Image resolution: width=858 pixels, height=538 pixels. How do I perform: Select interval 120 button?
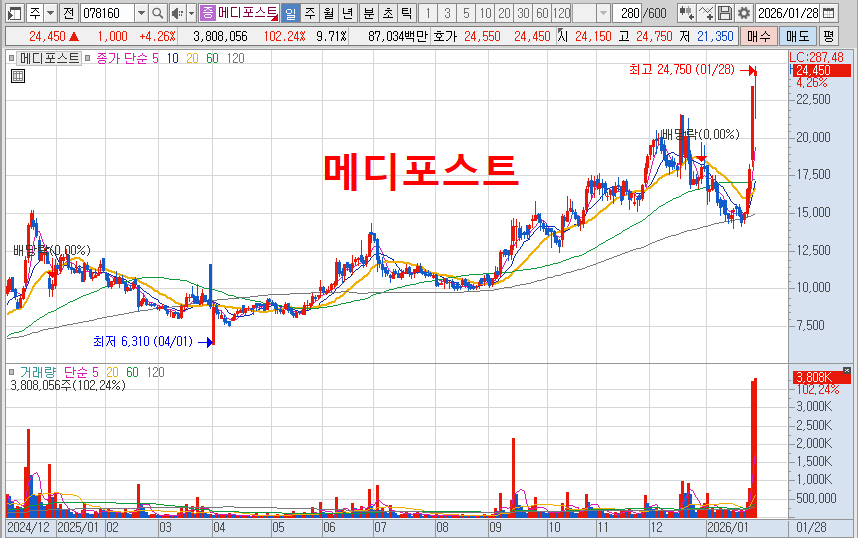click(x=561, y=13)
